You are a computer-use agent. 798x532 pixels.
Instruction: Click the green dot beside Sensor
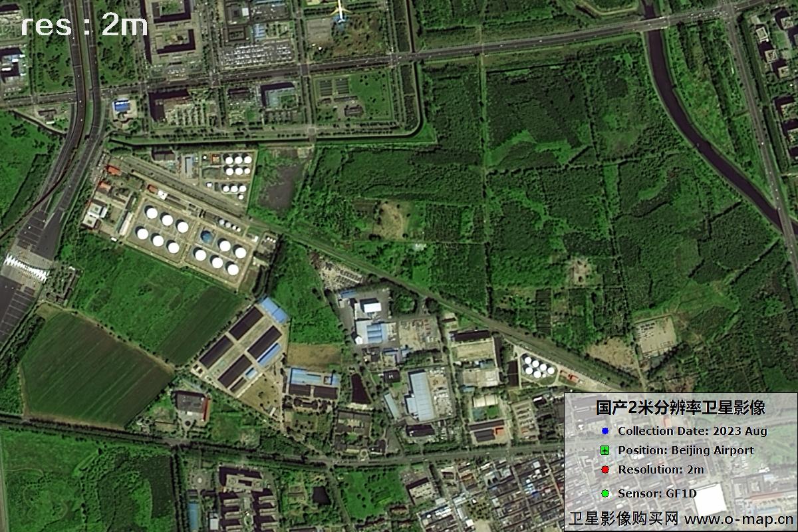coord(604,493)
